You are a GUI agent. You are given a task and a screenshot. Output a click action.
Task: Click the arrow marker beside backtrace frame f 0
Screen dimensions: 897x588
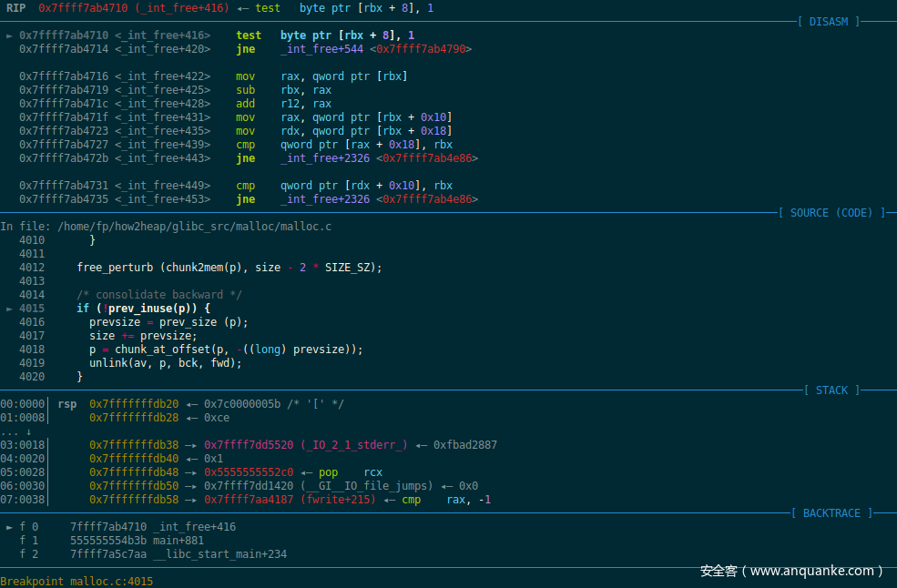(10, 527)
